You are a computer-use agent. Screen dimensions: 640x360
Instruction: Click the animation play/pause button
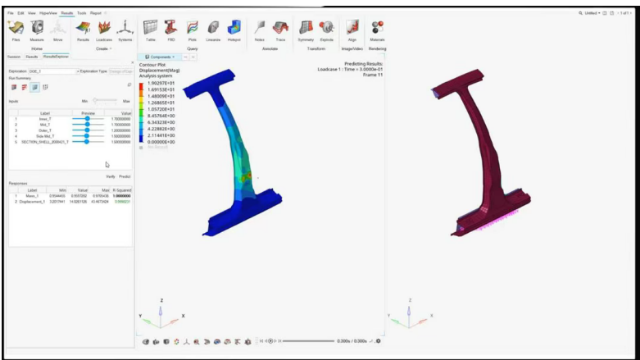tap(270, 341)
